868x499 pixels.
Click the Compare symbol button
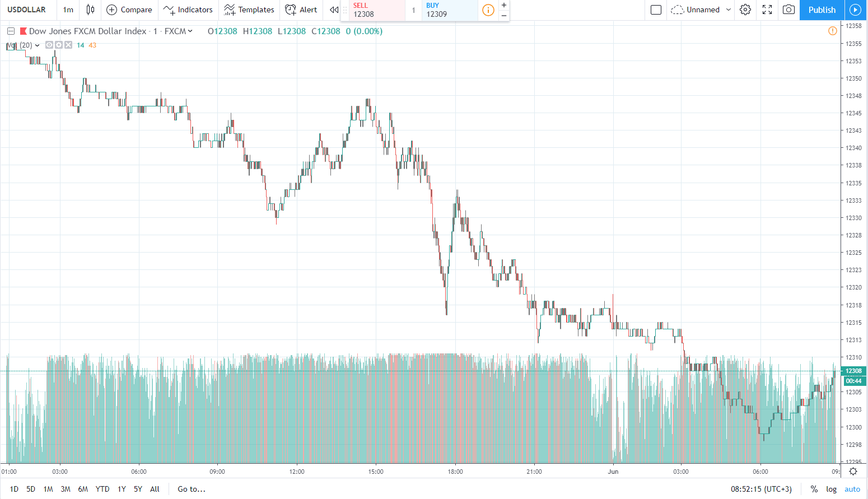(129, 10)
